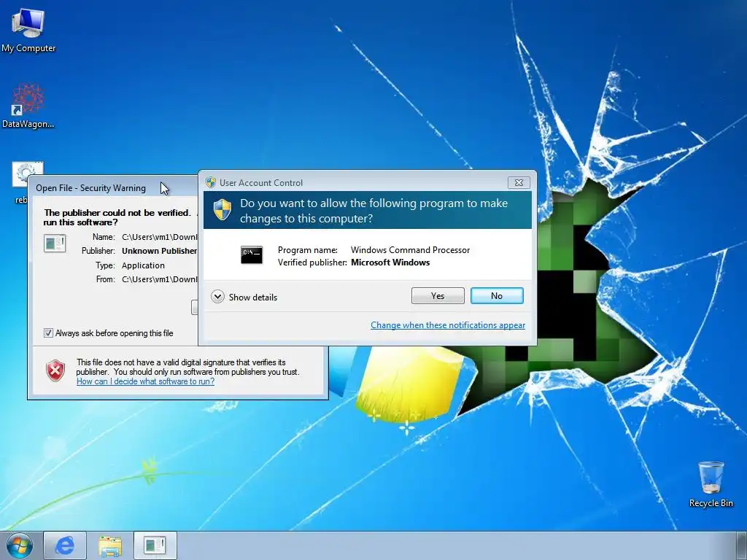The image size is (747, 560).
Task: Click Yes in the User Account Control dialog
Action: 438,296
